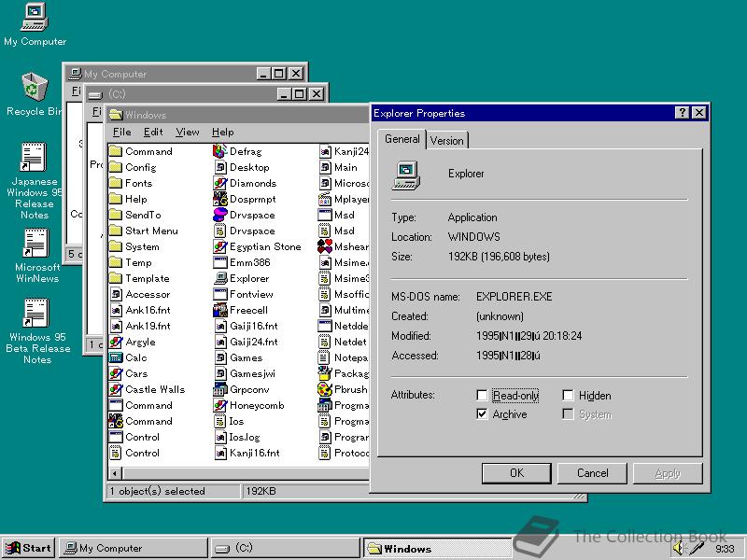Select the Kanji16.fnt file
Screen dimensions: 747x560
pos(247,453)
